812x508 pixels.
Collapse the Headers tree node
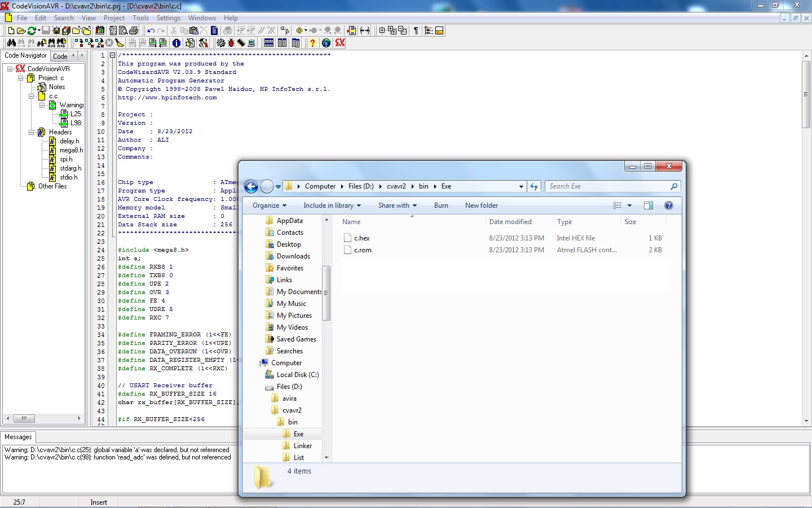(32, 132)
